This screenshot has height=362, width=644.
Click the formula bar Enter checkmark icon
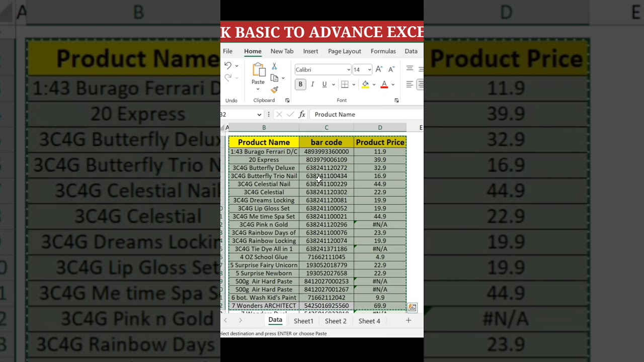click(x=290, y=115)
